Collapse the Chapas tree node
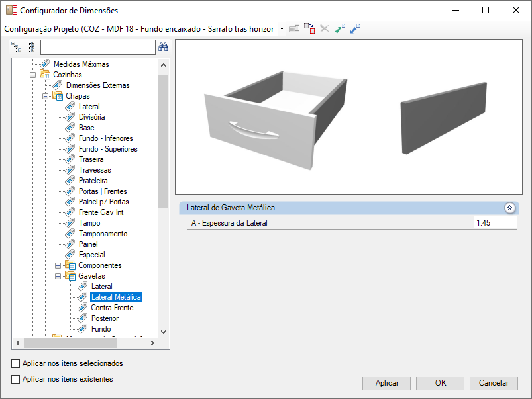 pyautogui.click(x=45, y=96)
